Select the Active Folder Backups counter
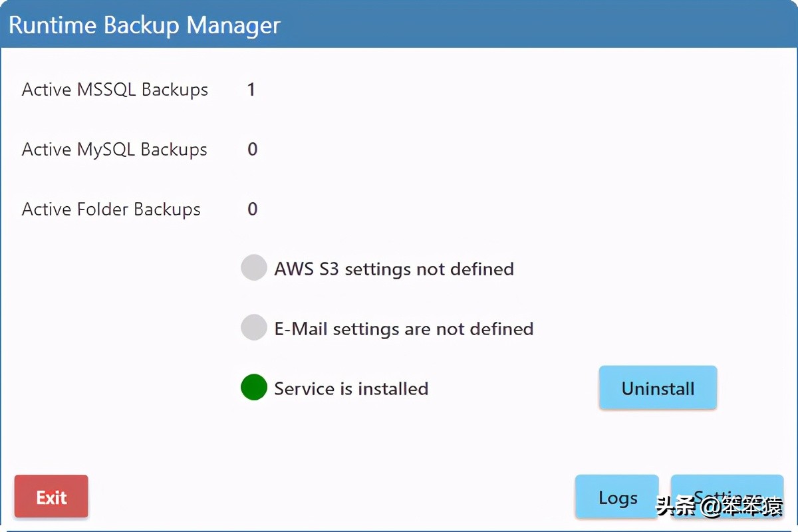This screenshot has height=532, width=798. tap(251, 209)
